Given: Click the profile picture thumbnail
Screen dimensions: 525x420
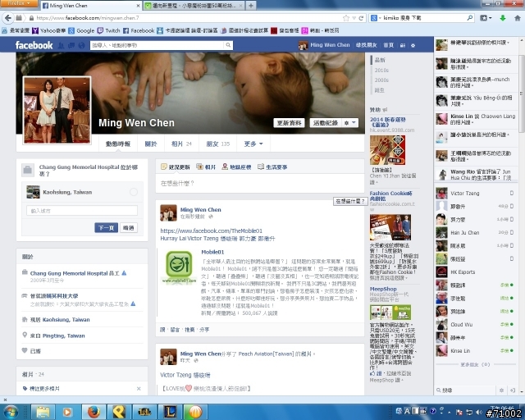Looking at the screenshot, I should coord(57,111).
